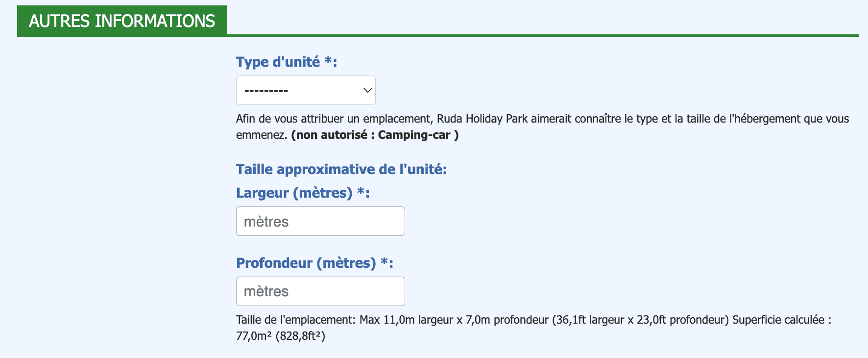The height and width of the screenshot is (358, 868).
Task: Click the chevron arrow in unit type selector
Action: 367,90
